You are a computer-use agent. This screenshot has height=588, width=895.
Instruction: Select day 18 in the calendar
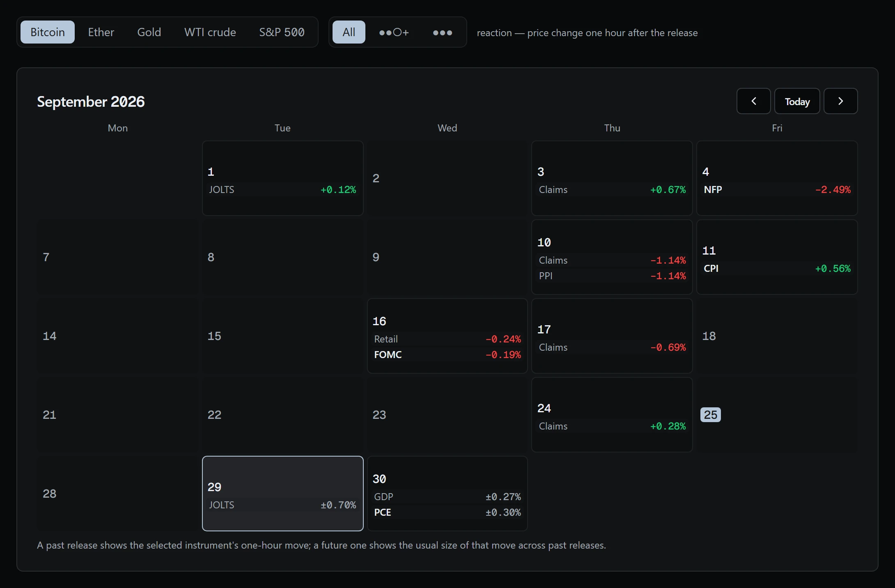(777, 336)
